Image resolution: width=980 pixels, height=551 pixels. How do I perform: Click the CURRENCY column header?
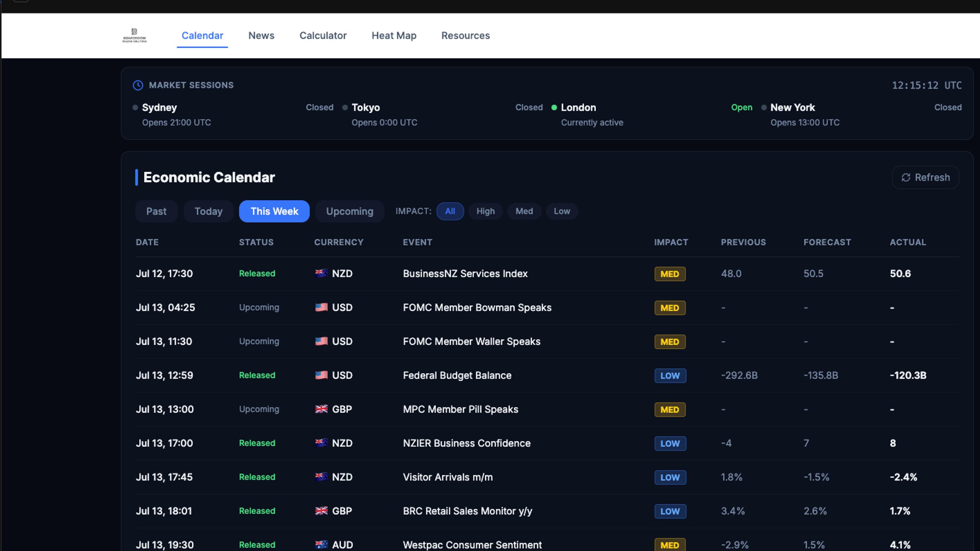(x=338, y=242)
